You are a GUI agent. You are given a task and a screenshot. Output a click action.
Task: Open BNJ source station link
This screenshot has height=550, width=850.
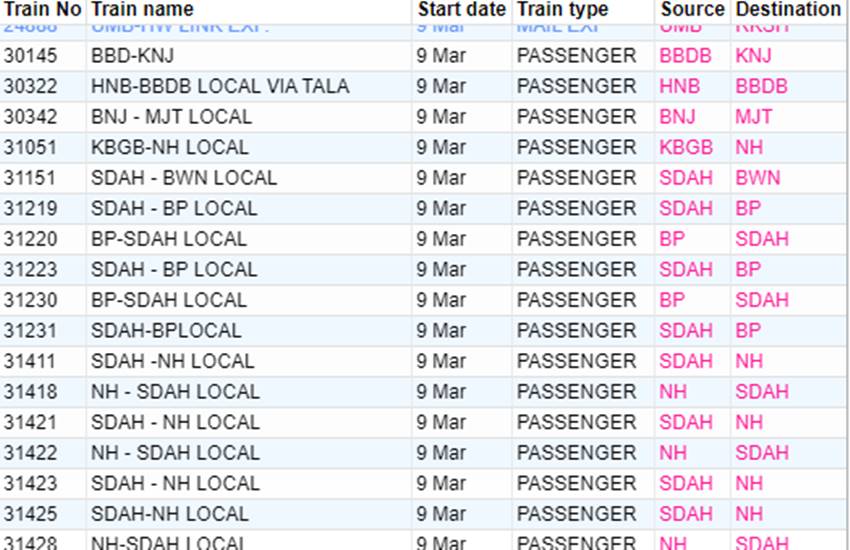tap(677, 117)
